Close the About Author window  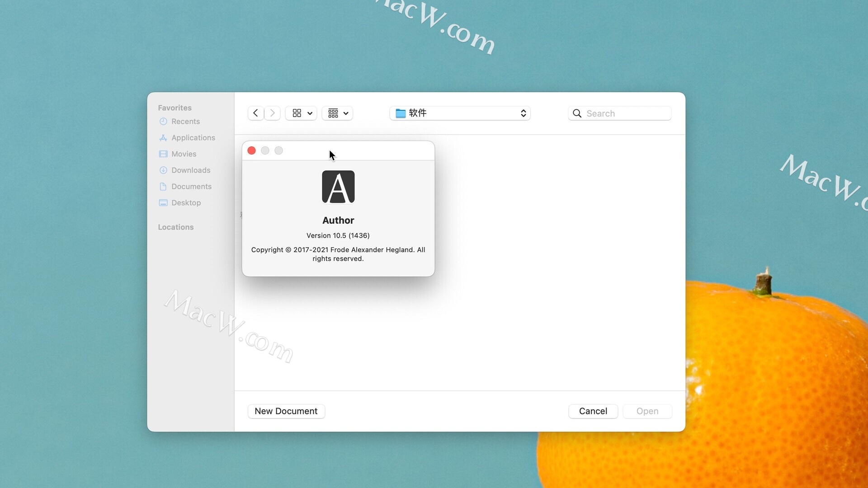coord(252,150)
